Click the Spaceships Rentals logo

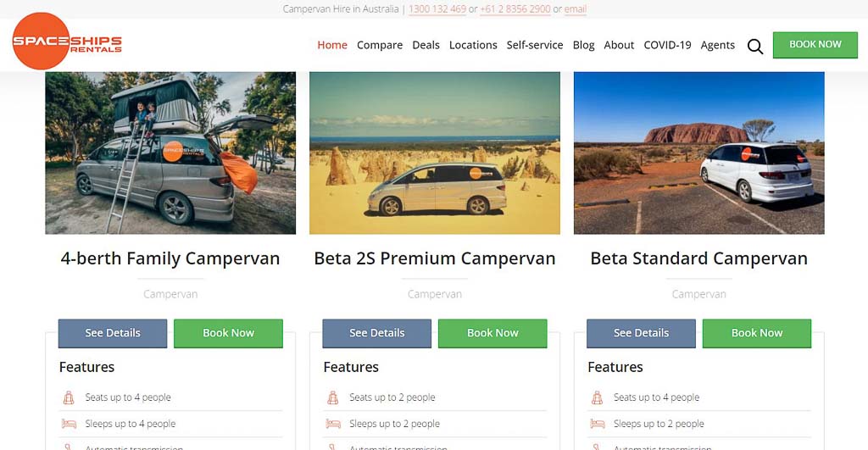67,42
